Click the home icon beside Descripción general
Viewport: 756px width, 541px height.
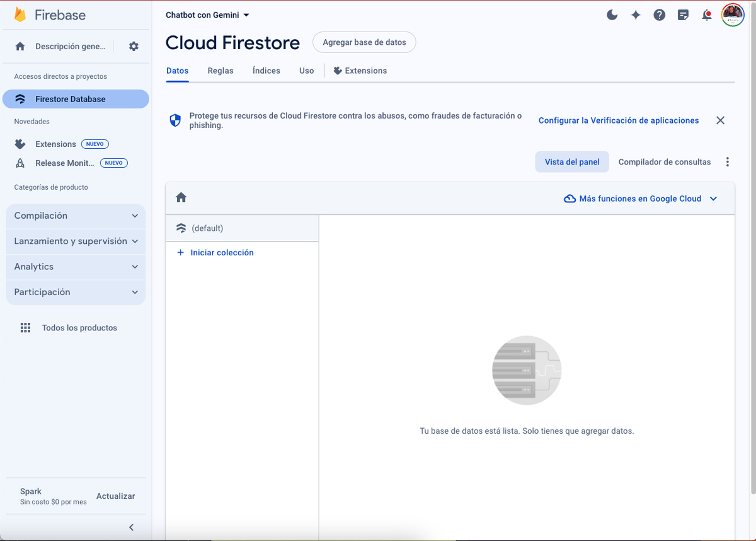(x=20, y=46)
